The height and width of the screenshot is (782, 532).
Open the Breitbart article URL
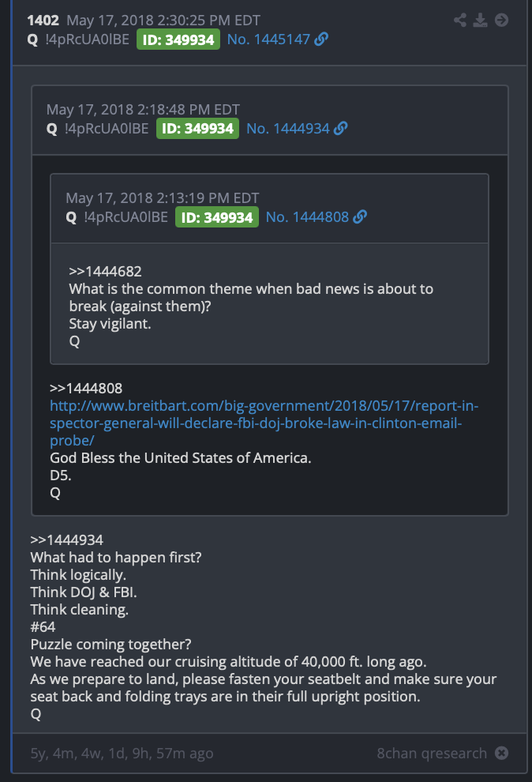[264, 423]
